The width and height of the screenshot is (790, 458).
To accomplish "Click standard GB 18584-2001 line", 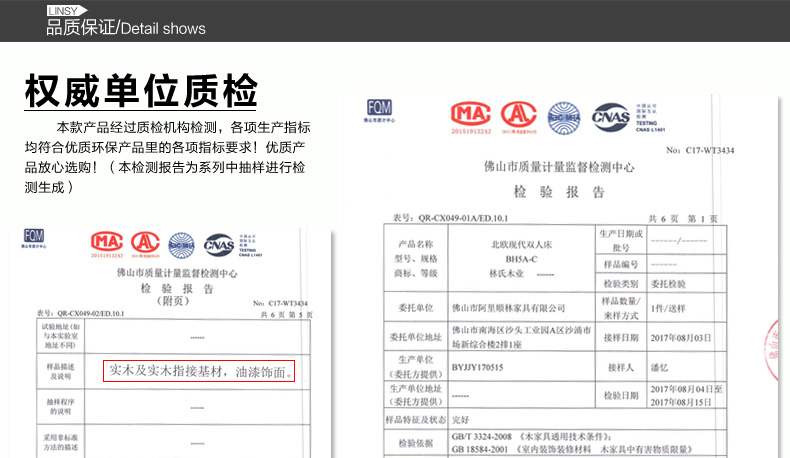I will [x=572, y=449].
